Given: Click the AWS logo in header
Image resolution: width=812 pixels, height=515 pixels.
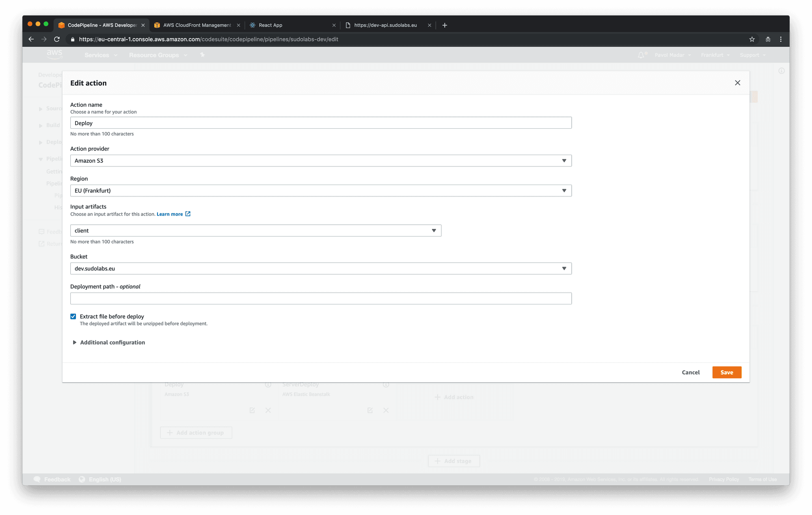Looking at the screenshot, I should click(x=54, y=54).
